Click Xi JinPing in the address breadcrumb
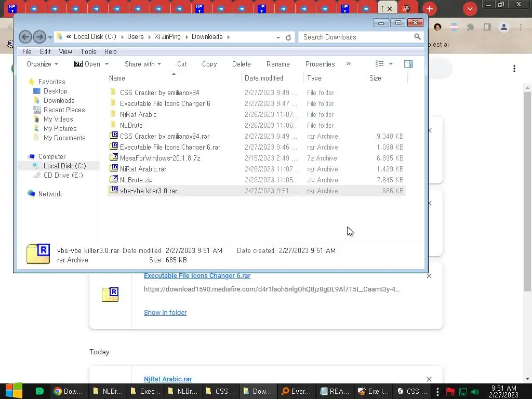This screenshot has height=399, width=532. point(168,37)
